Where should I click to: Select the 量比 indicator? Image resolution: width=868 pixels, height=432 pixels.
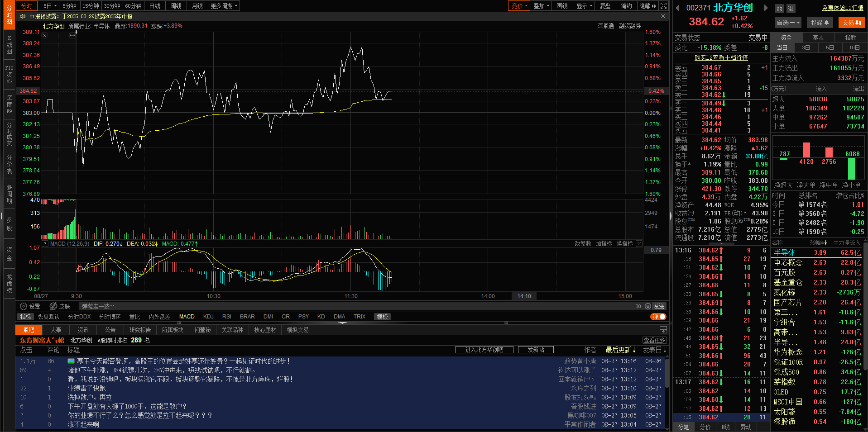tap(134, 317)
